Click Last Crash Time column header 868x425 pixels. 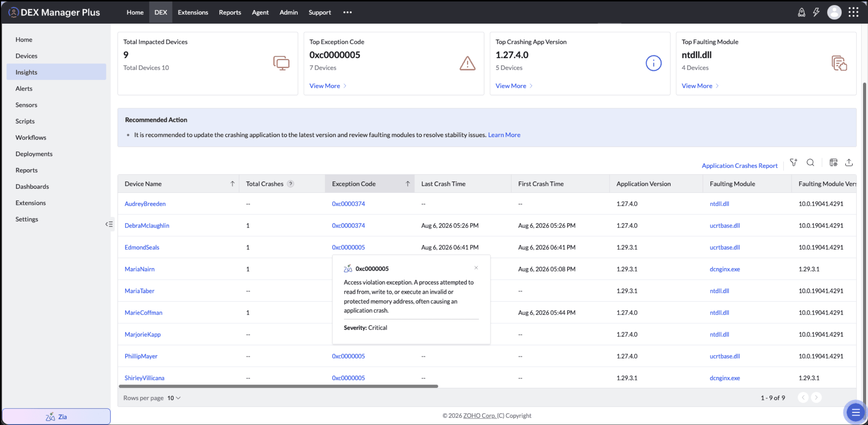(463, 184)
